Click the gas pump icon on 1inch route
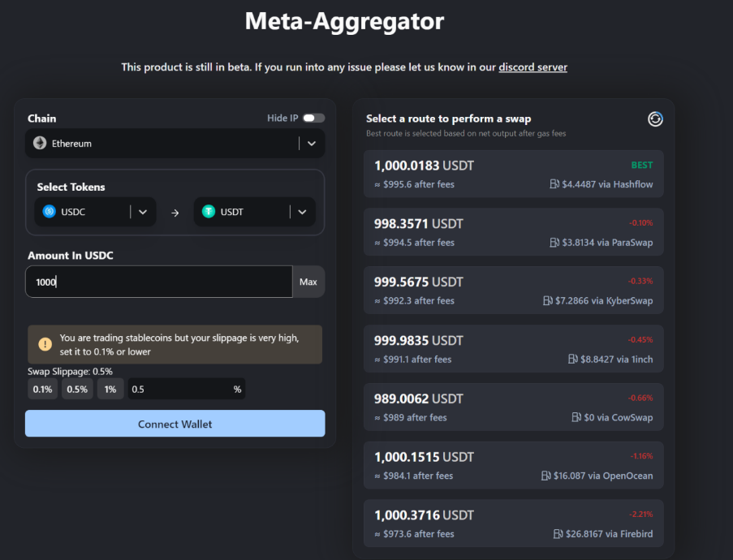Image resolution: width=733 pixels, height=560 pixels. [572, 359]
